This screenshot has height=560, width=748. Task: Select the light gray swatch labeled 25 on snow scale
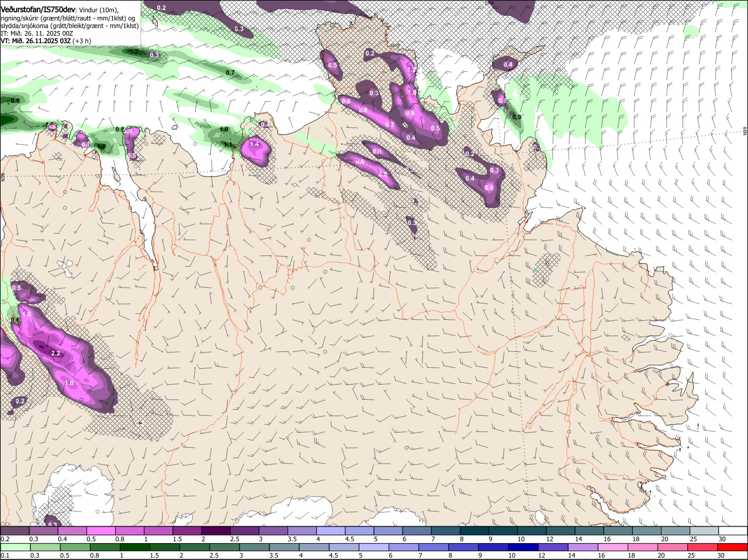click(x=705, y=531)
